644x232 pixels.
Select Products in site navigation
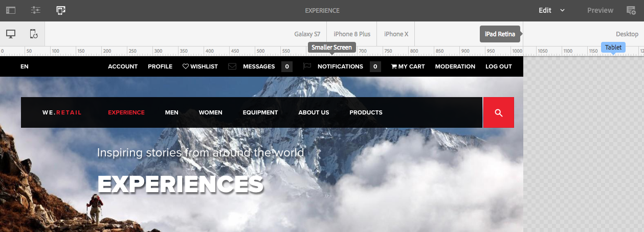tap(366, 112)
